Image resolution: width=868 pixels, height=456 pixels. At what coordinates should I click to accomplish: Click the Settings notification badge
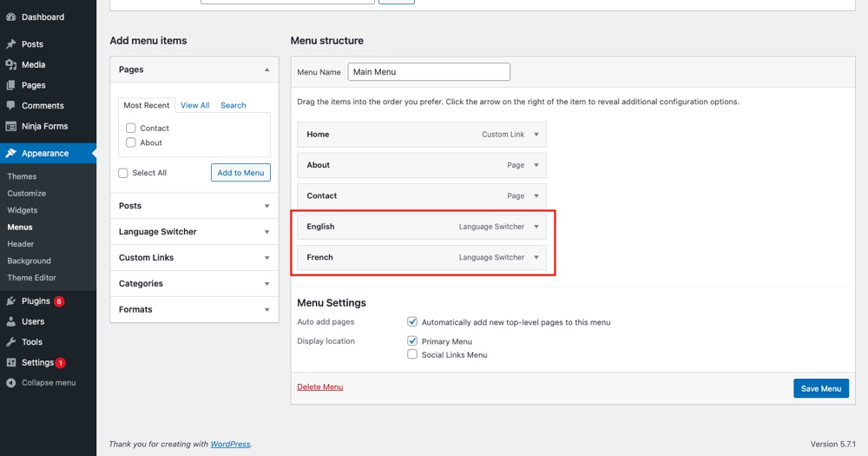[61, 363]
